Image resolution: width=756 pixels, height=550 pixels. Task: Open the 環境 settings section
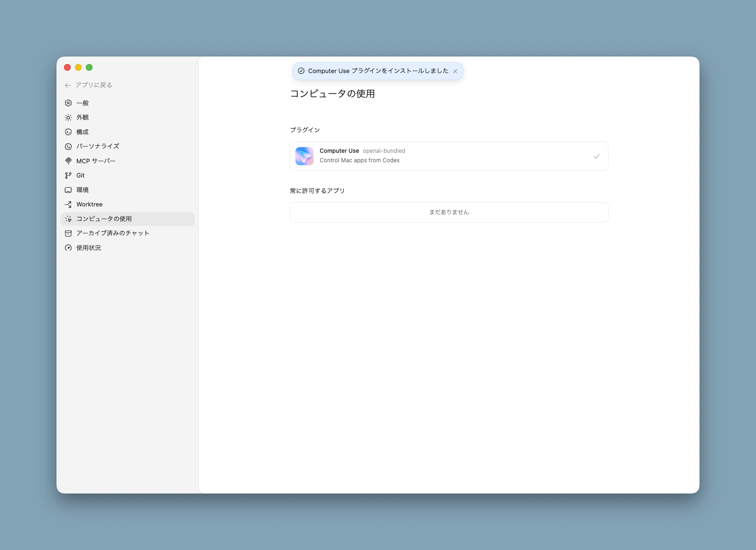[83, 190]
